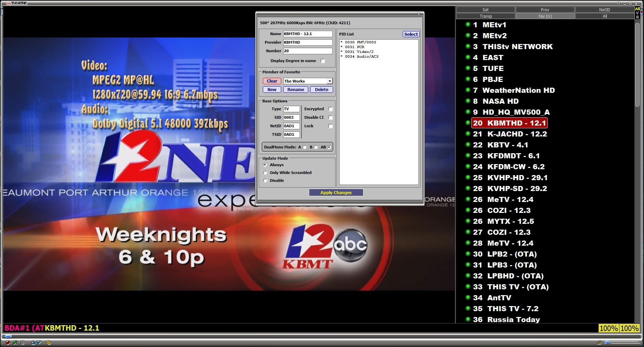
Task: Click green icon next to PBJE
Action: pyautogui.click(x=468, y=79)
